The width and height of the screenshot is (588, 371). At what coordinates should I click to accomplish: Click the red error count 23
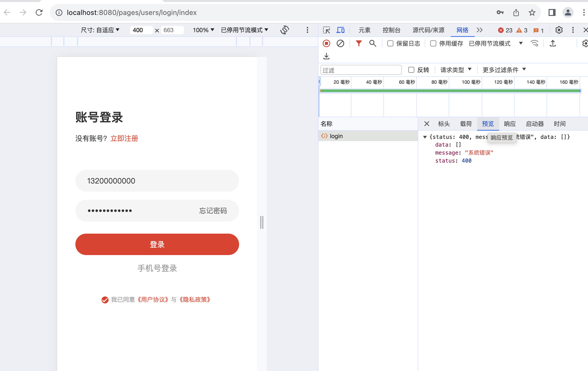tap(505, 30)
